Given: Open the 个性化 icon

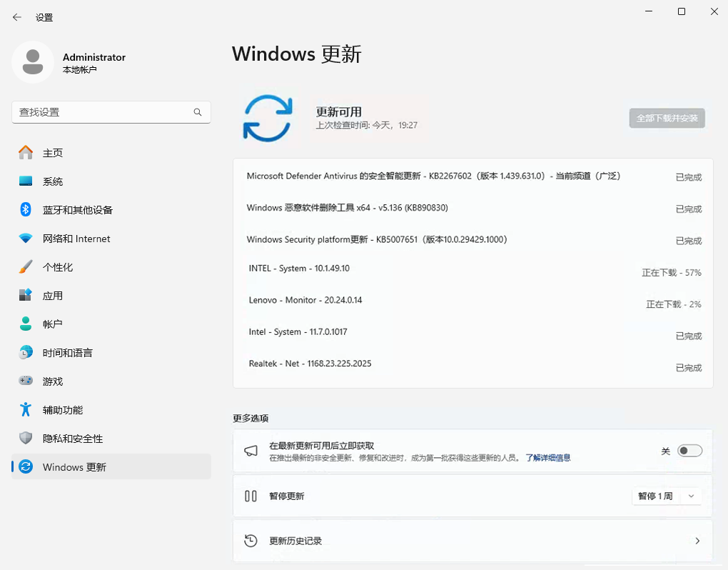Looking at the screenshot, I should coord(29,267).
